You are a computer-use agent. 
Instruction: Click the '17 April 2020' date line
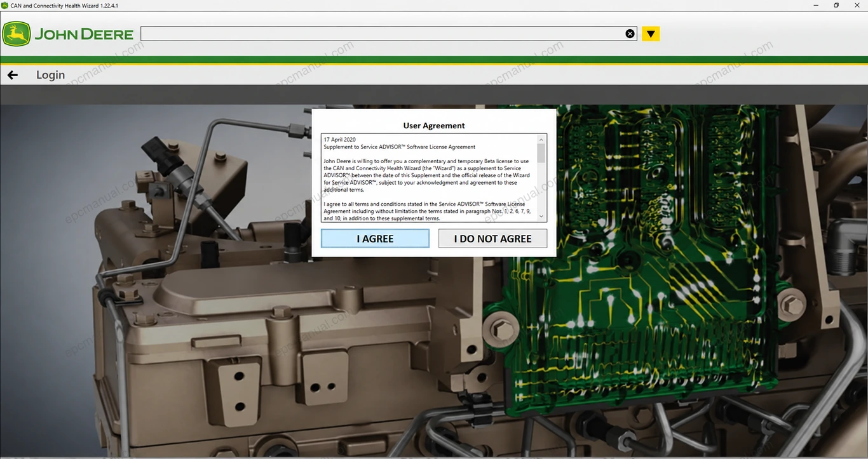pos(339,140)
